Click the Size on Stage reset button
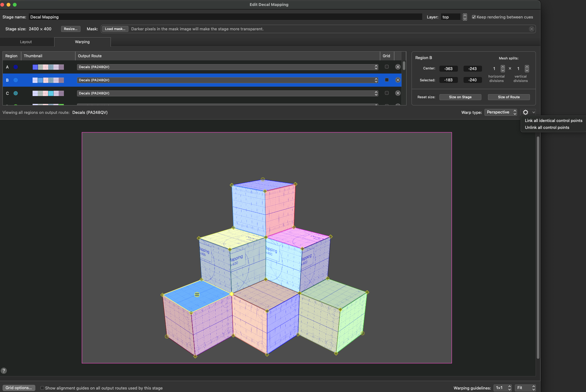Screen dimensions: 586x392 tap(460, 97)
